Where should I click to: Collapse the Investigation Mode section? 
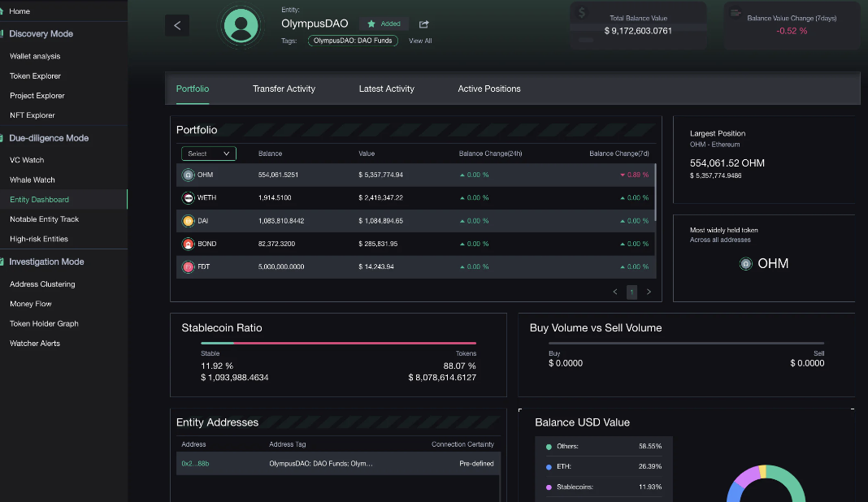pos(46,262)
